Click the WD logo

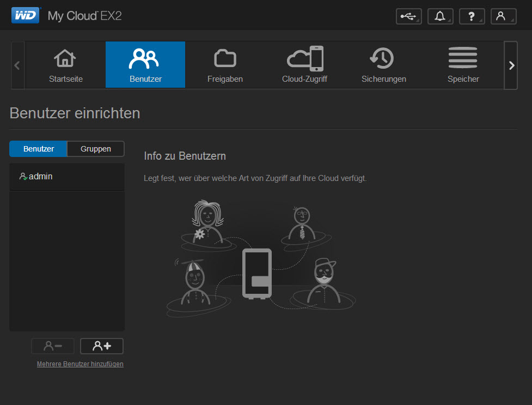[26, 15]
